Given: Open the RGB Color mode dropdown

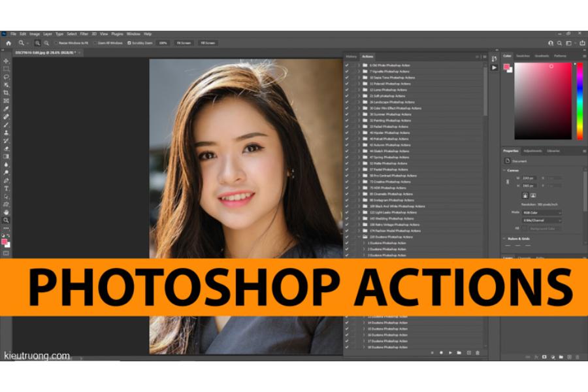Looking at the screenshot, I should pyautogui.click(x=542, y=213).
